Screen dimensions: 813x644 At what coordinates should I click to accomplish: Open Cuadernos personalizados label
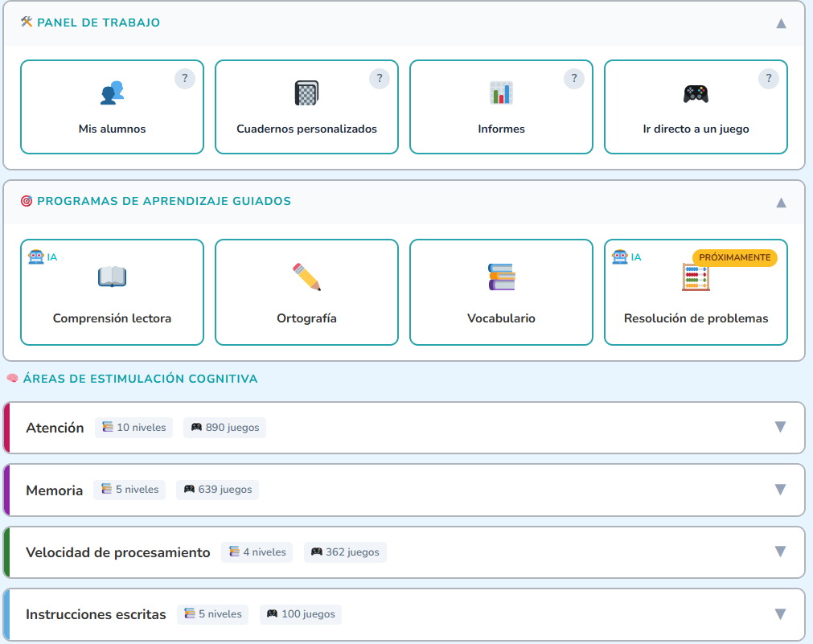coord(306,129)
